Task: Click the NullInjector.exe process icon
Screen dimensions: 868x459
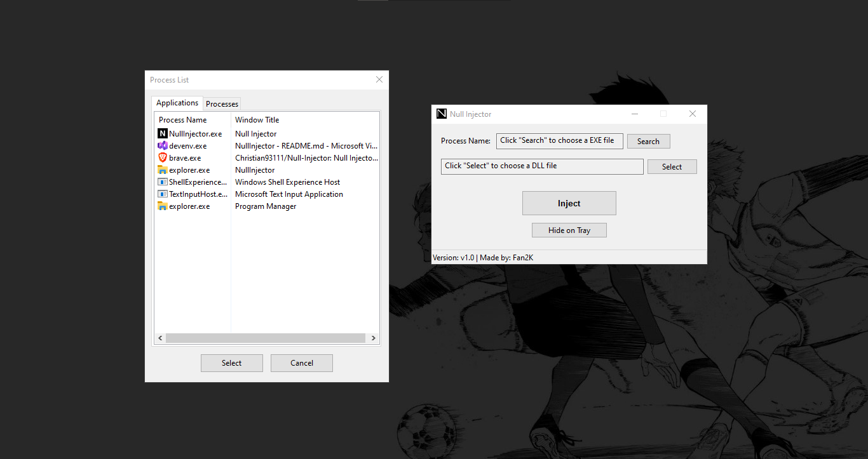Action: pyautogui.click(x=163, y=134)
